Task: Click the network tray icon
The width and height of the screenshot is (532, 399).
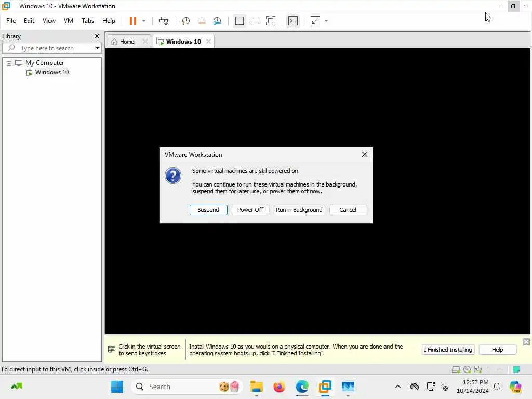Action: 431,387
